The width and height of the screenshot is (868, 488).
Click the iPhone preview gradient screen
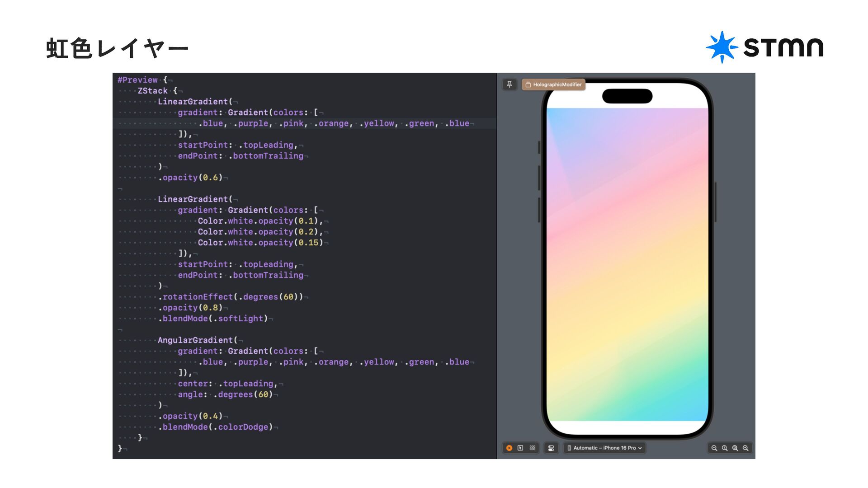click(x=627, y=264)
